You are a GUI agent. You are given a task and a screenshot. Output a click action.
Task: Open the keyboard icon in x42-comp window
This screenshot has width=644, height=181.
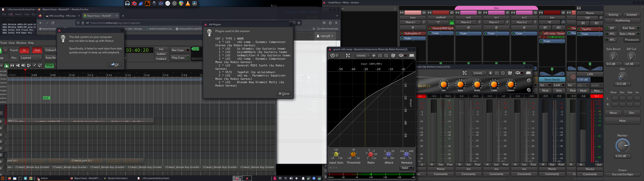click(x=412, y=55)
